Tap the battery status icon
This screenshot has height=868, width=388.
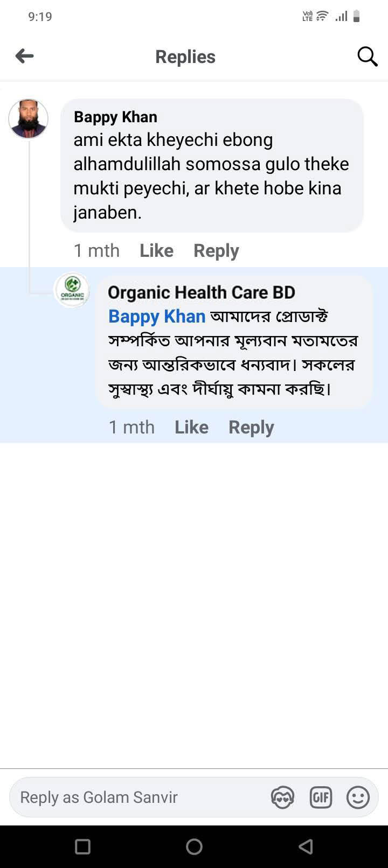(356, 17)
